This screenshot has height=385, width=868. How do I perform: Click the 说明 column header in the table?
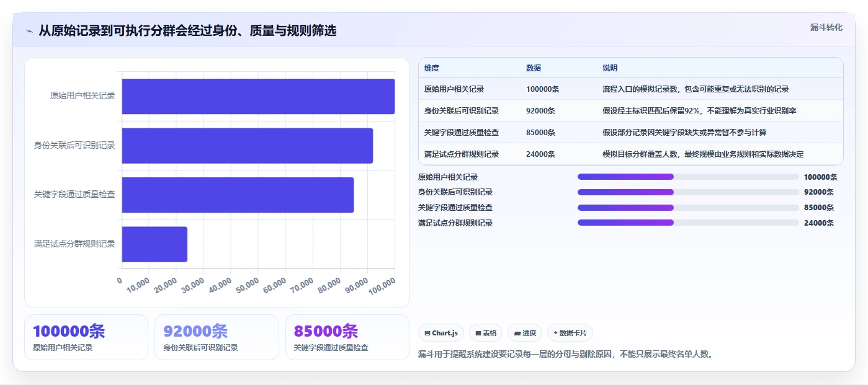610,68
